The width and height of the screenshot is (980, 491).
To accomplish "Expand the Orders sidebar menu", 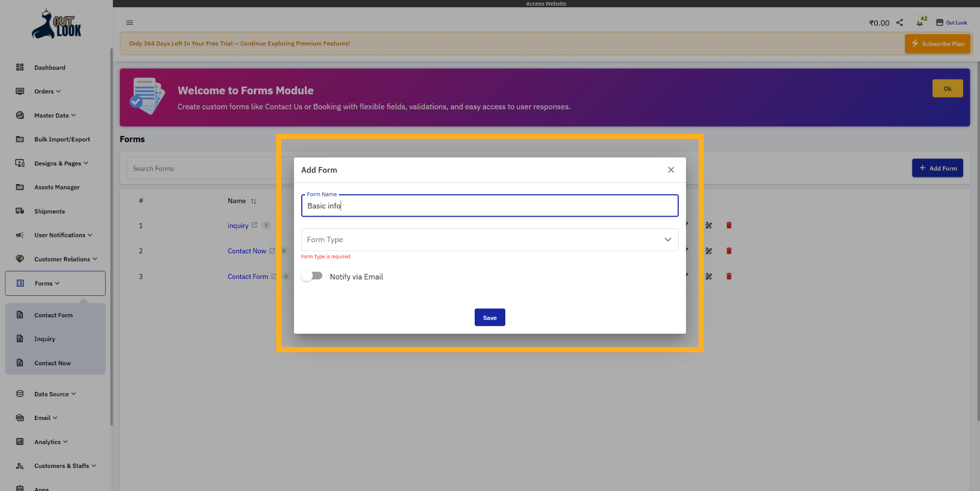I will click(x=45, y=91).
